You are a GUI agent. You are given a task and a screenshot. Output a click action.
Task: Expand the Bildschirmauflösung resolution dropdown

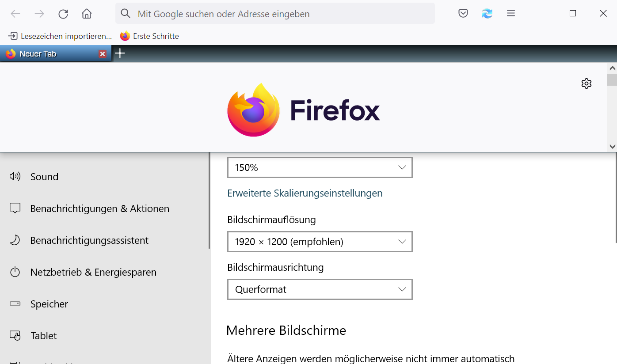point(320,242)
